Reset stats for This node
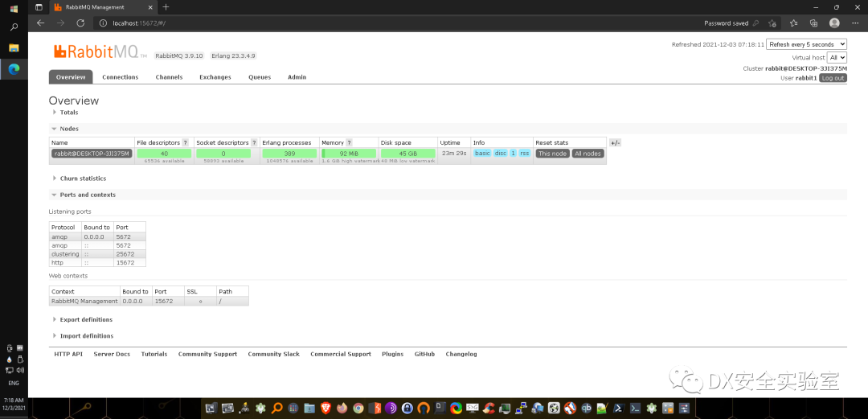868x419 pixels. tap(552, 154)
